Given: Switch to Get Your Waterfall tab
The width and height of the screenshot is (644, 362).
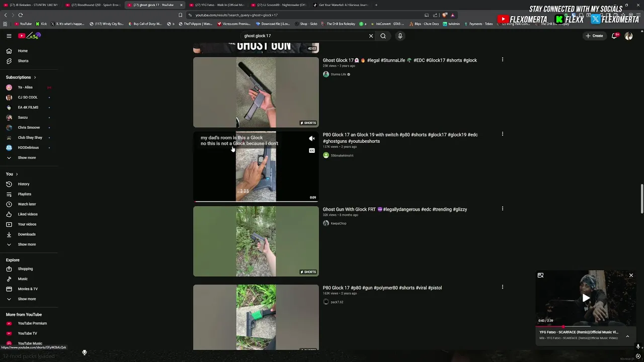Looking at the screenshot, I should [x=341, y=5].
